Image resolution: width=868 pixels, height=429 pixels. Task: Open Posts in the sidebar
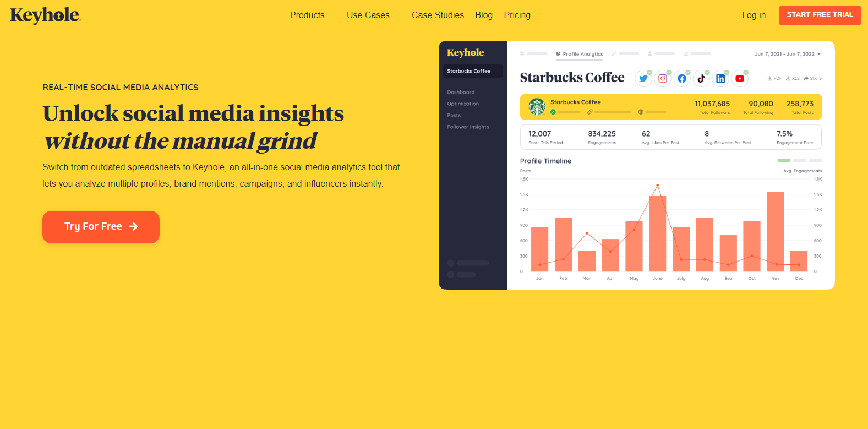(x=454, y=116)
